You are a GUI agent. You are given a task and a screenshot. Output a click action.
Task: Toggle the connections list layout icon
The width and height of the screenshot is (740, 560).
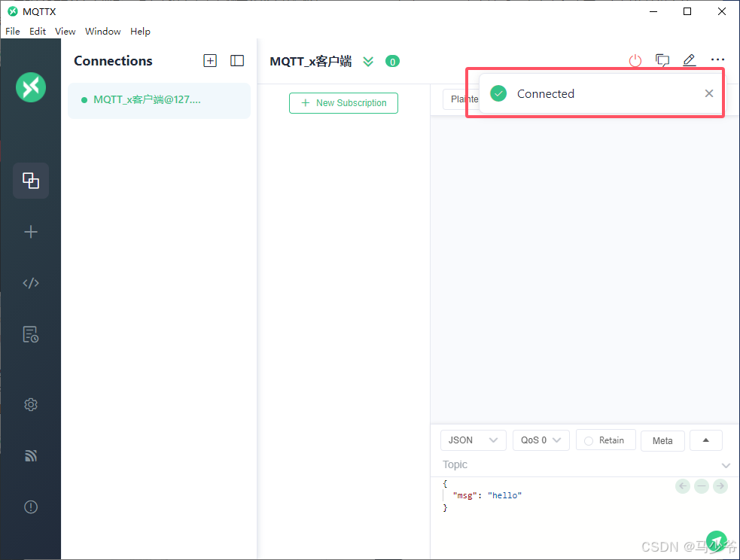coord(237,61)
